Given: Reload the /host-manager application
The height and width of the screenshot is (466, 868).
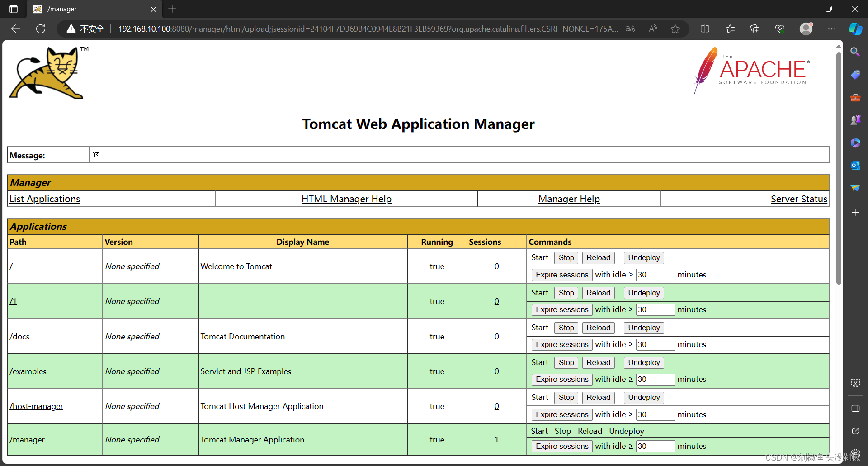Looking at the screenshot, I should [598, 398].
